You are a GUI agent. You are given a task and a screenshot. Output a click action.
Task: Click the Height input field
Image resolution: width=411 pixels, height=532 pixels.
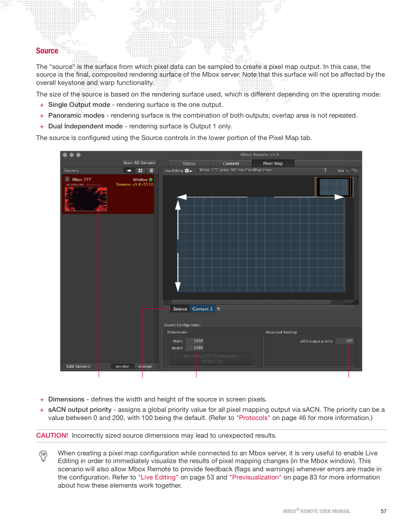point(195,348)
